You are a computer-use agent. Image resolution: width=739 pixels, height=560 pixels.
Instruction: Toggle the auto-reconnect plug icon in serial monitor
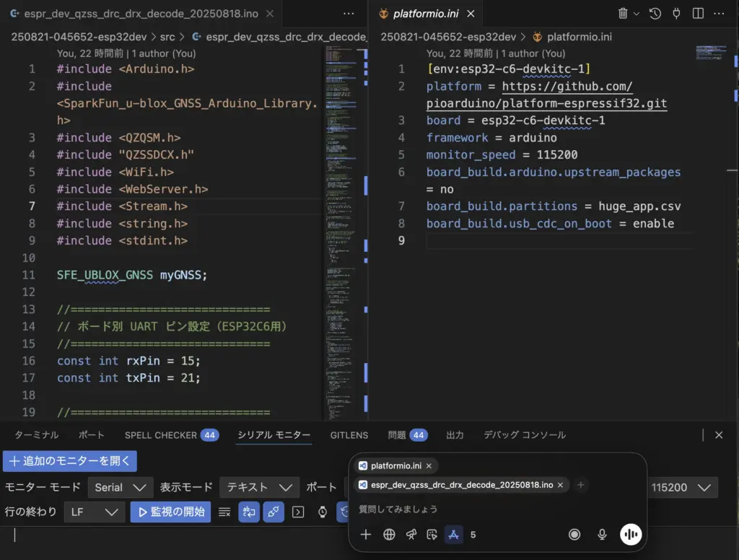pyautogui.click(x=274, y=512)
